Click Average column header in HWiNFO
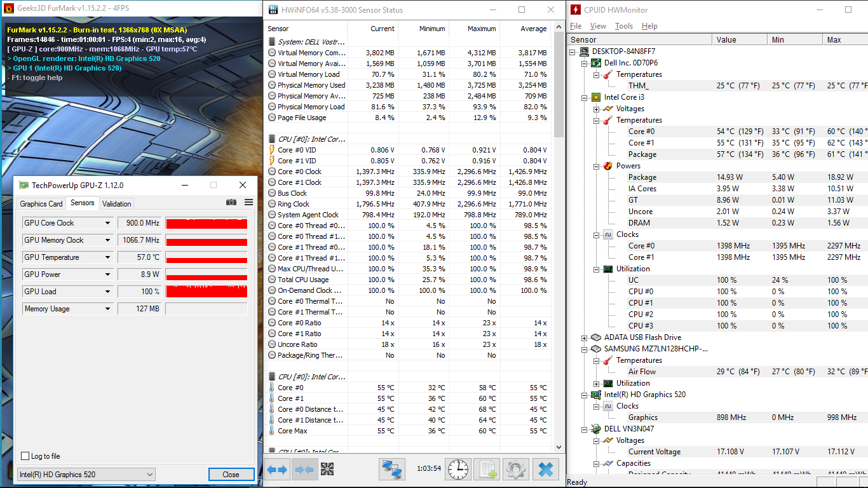Viewport: 868px width, 488px height. [525, 29]
